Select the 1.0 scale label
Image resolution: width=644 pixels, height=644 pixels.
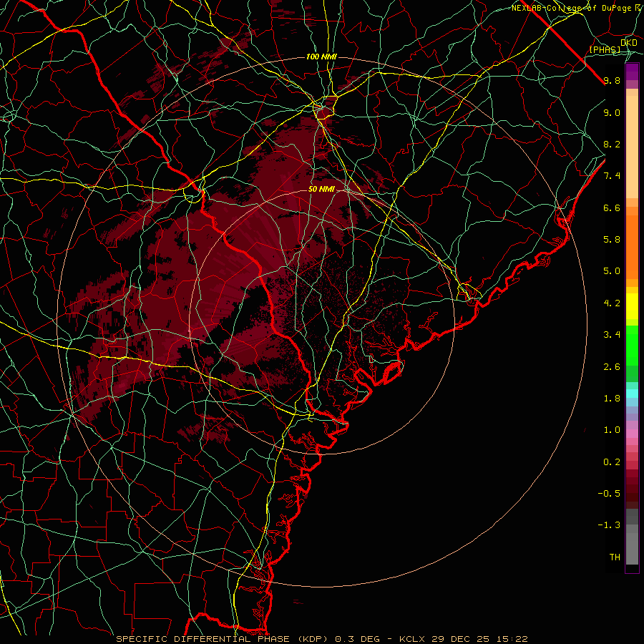[x=612, y=430]
